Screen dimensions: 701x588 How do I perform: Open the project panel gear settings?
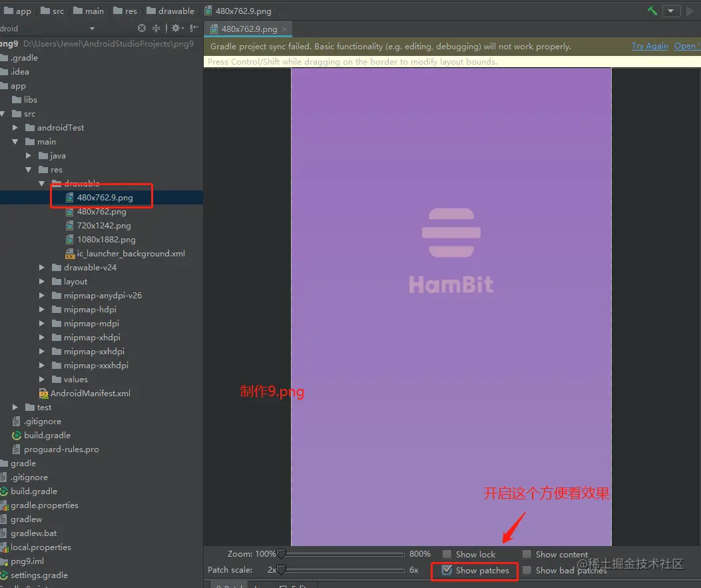coord(177,28)
